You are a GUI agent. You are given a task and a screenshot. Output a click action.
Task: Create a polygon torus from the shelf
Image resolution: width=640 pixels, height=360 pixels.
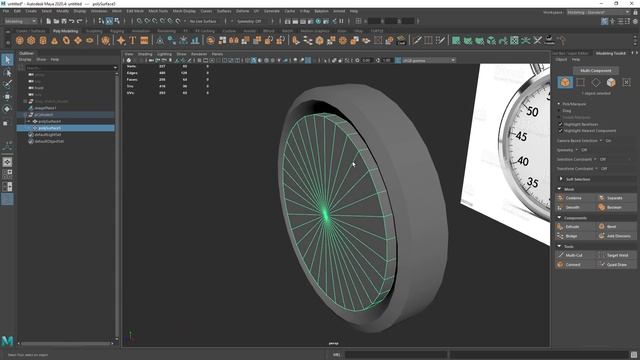pyautogui.click(x=66, y=40)
